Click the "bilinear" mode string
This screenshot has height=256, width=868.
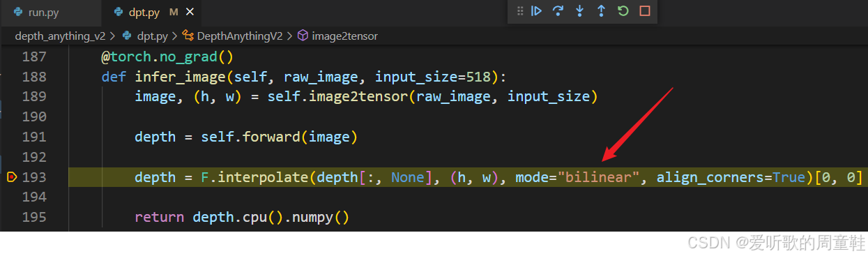(599, 177)
